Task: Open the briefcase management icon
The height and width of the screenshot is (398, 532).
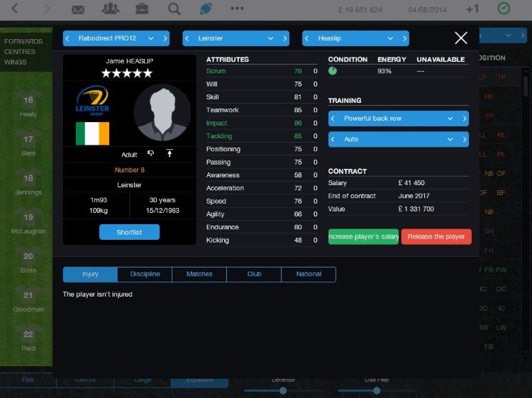Action: (142, 9)
